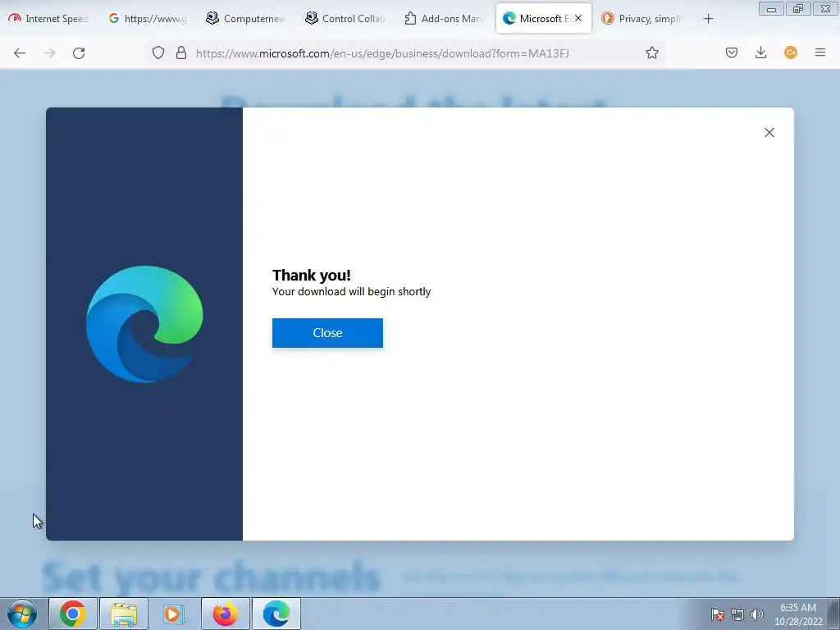Screen dimensions: 840x630
Task: Switch to Internet Speed tab
Action: (x=48, y=19)
